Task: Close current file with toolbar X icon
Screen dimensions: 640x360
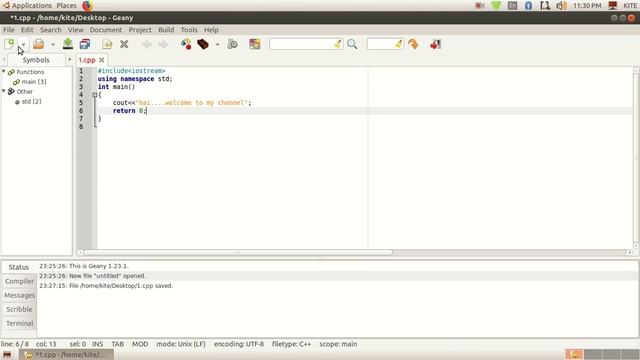Action: [x=124, y=44]
